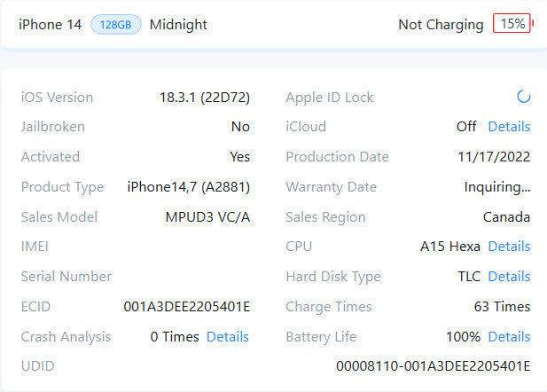This screenshot has height=392, width=547.
Task: Click the IMEI label
Action: tap(35, 247)
